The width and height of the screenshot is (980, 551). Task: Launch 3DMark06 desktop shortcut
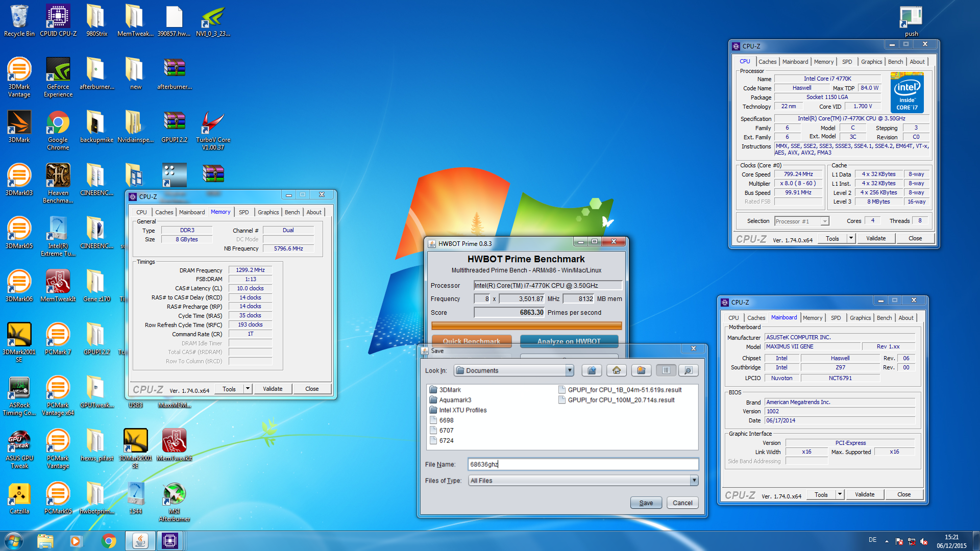click(x=19, y=286)
